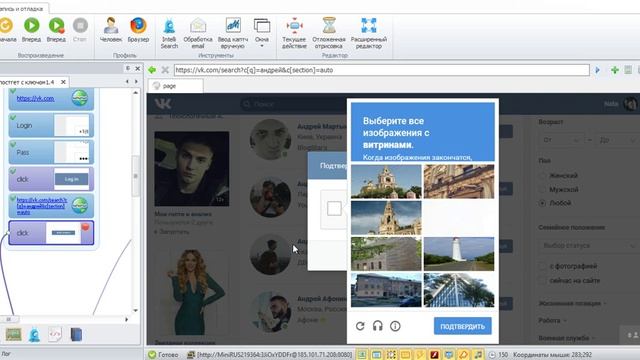Click the music note icon in status bar
The image size is (640, 360).
(x=478, y=355)
